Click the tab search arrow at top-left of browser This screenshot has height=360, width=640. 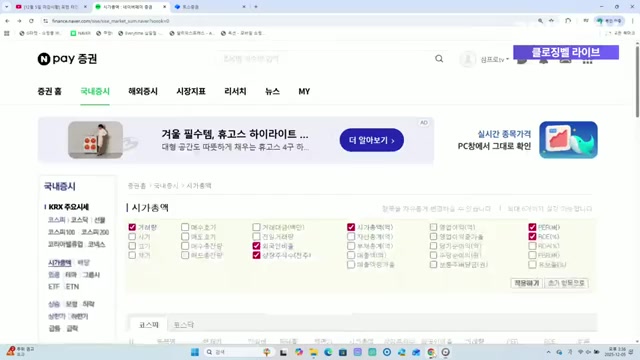[x=7, y=7]
